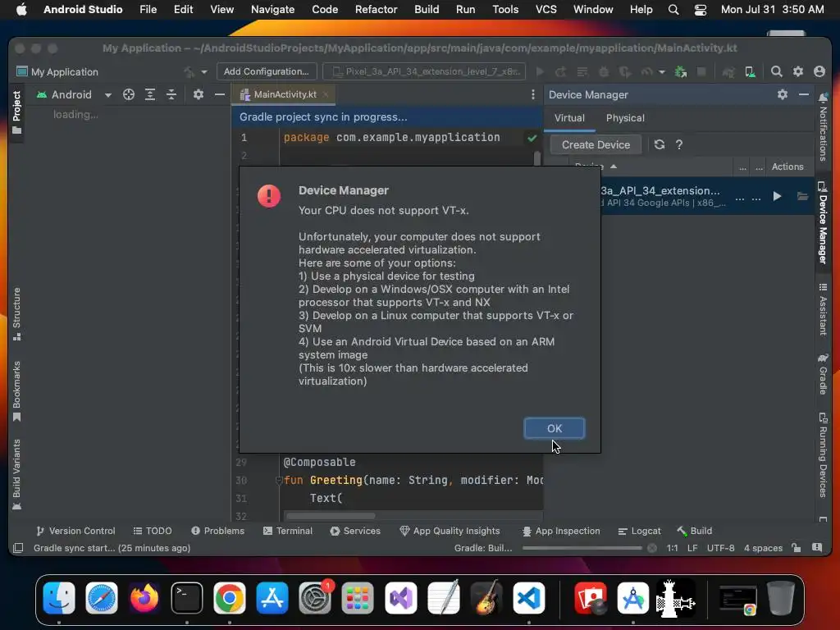This screenshot has width=840, height=630.
Task: Hide the Device Manager panel
Action: 804,94
